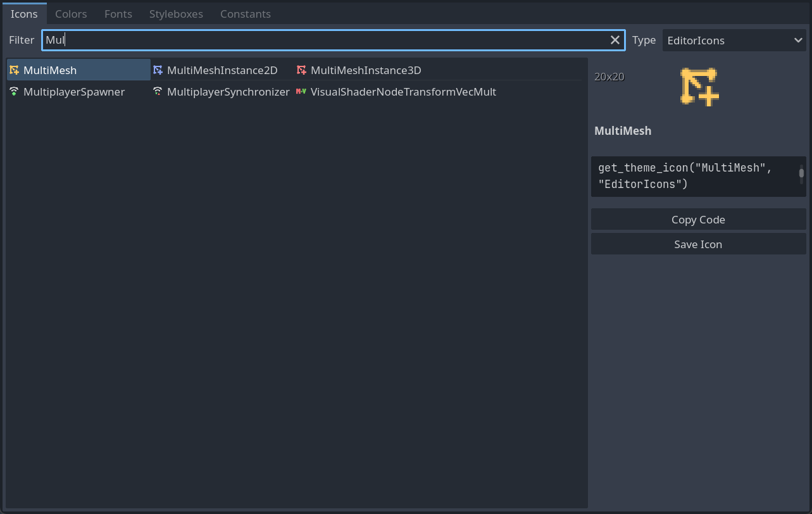The width and height of the screenshot is (812, 514).
Task: Click the code snippet scrollbar handle
Action: point(801,173)
